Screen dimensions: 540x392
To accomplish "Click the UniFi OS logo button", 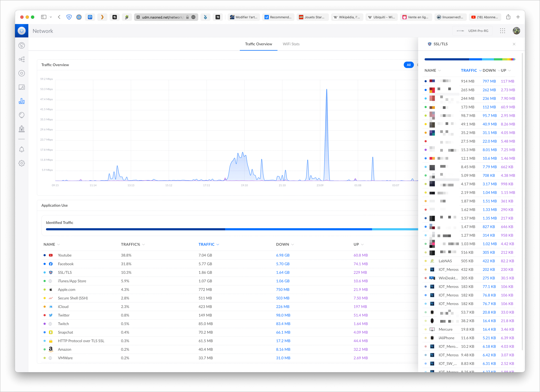I will click(x=22, y=31).
